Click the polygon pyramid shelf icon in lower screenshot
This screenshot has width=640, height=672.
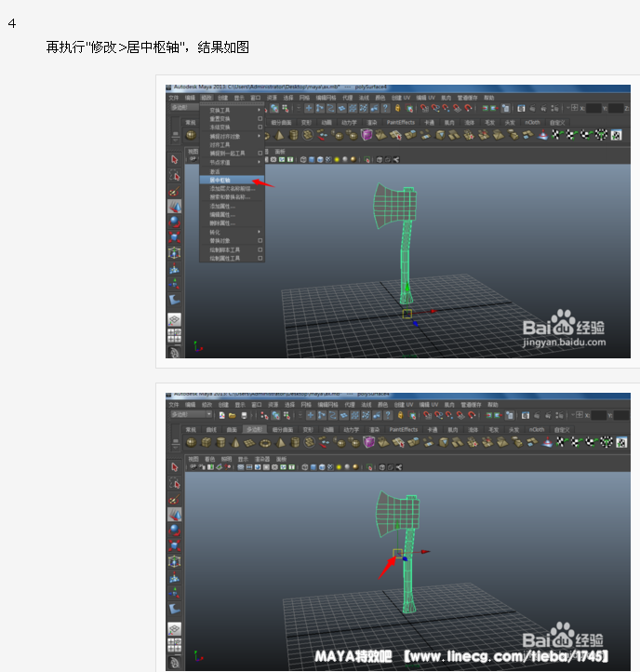pyautogui.click(x=283, y=443)
